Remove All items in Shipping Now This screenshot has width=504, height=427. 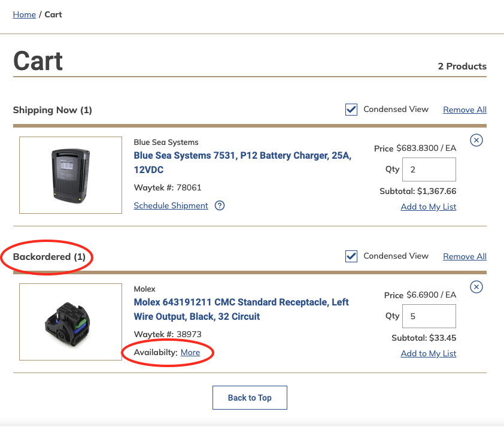point(464,110)
